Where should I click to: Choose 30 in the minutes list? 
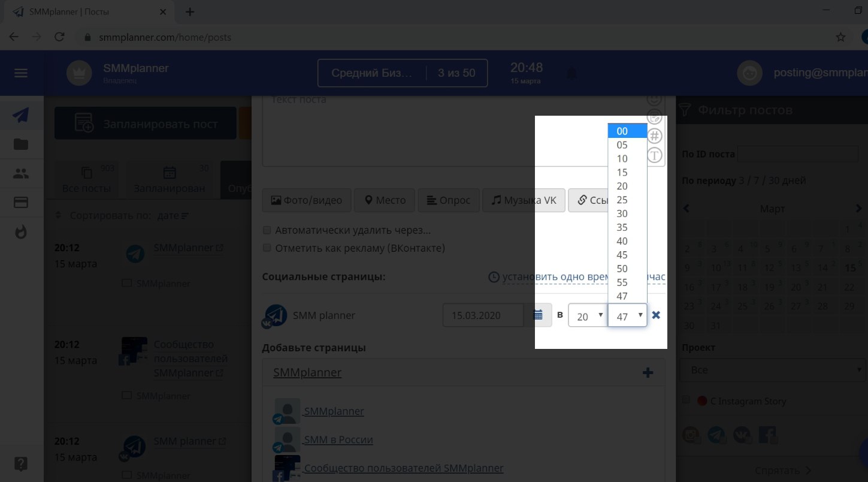click(627, 214)
